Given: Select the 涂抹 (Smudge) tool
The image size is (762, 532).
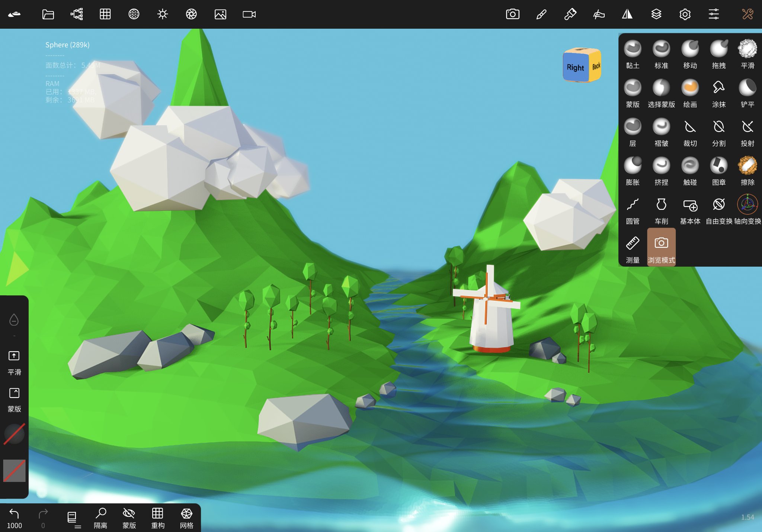Looking at the screenshot, I should (x=718, y=93).
